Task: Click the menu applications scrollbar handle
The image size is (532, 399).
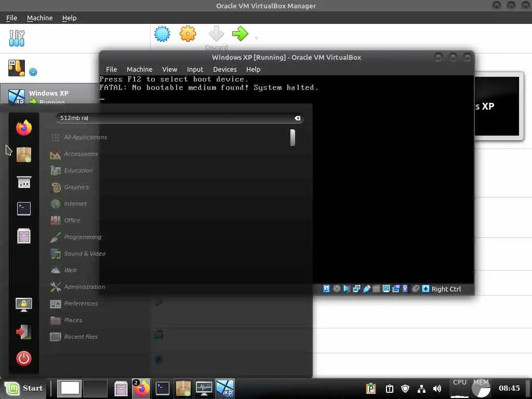Action: click(x=292, y=138)
